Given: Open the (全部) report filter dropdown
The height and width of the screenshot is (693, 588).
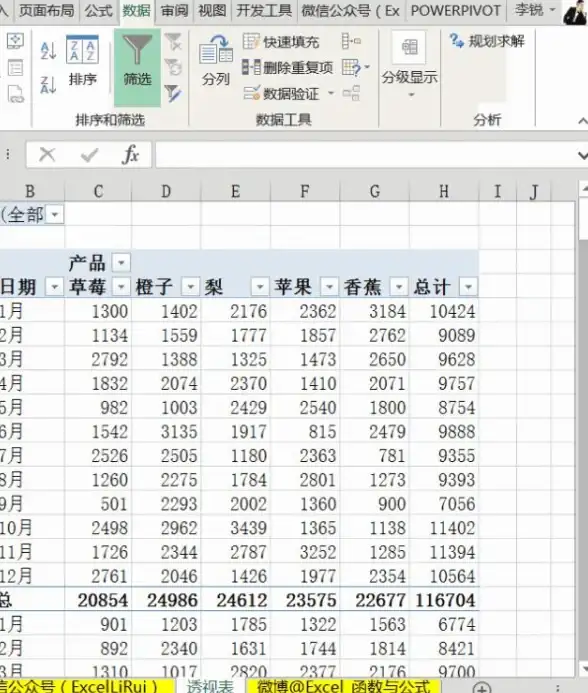Looking at the screenshot, I should [x=55, y=215].
